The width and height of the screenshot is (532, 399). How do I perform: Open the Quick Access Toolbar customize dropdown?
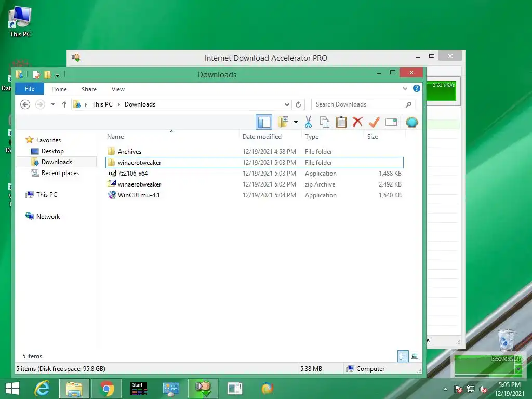(57, 75)
